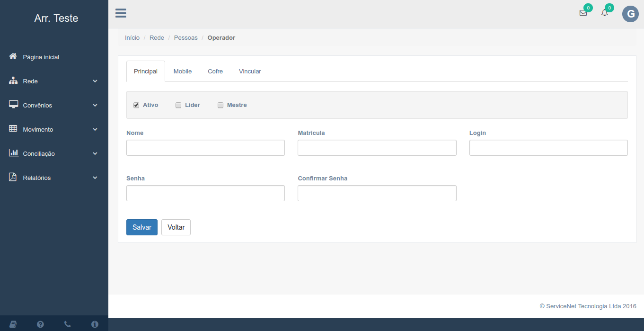Open the notifications bell icon
The height and width of the screenshot is (331, 644).
604,13
